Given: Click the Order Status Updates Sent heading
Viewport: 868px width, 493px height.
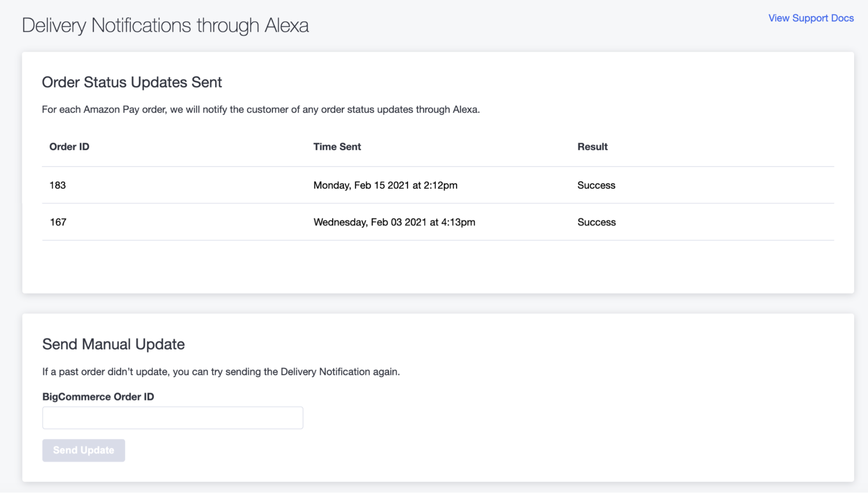Looking at the screenshot, I should (x=132, y=82).
